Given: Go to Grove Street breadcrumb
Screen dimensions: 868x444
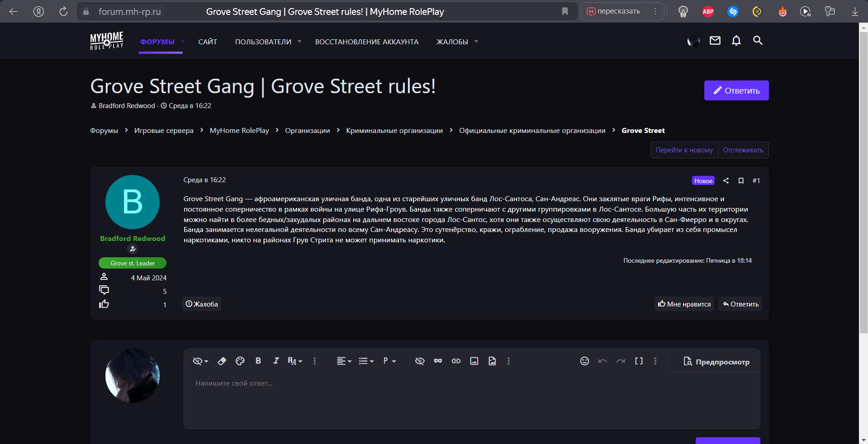Looking at the screenshot, I should (643, 131).
